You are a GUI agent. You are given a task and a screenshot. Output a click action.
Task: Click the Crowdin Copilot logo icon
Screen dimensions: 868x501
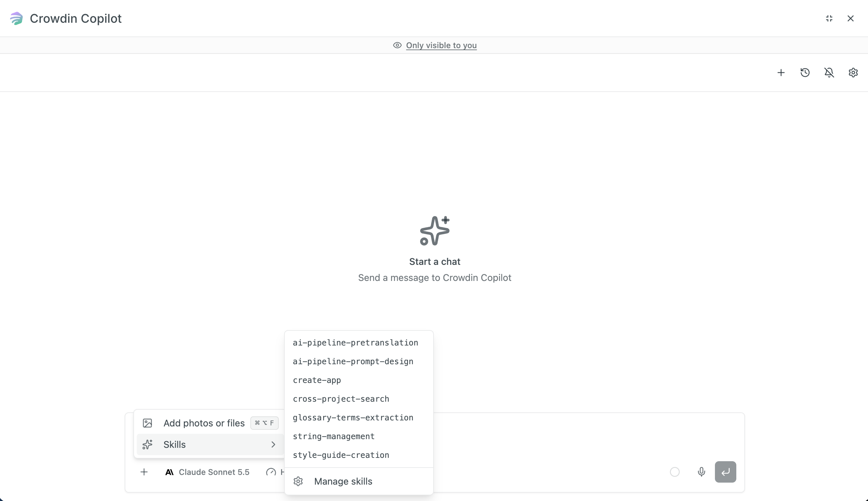coord(16,18)
